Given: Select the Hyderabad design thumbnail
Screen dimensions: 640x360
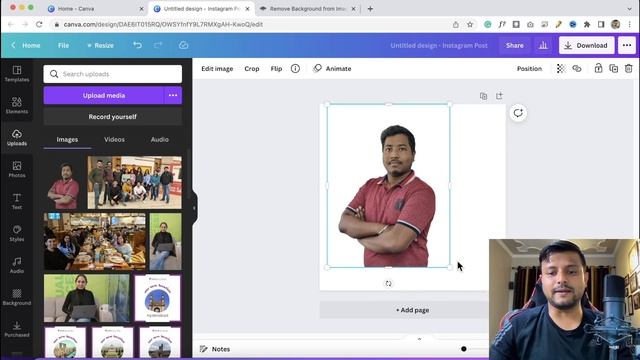Looking at the screenshot, I should (158, 298).
